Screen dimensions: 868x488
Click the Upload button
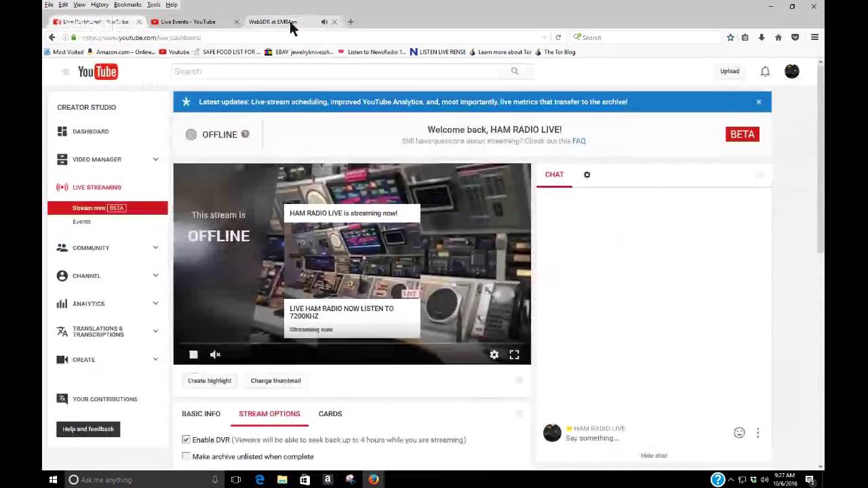(x=730, y=71)
